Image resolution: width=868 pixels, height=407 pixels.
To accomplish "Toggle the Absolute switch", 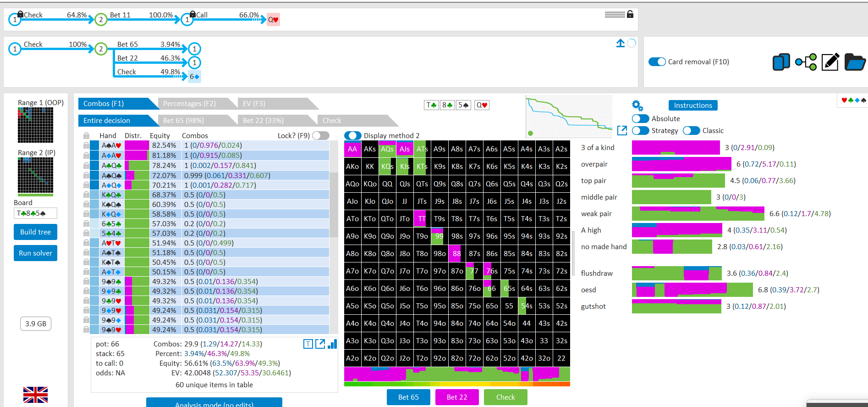I will [x=640, y=119].
